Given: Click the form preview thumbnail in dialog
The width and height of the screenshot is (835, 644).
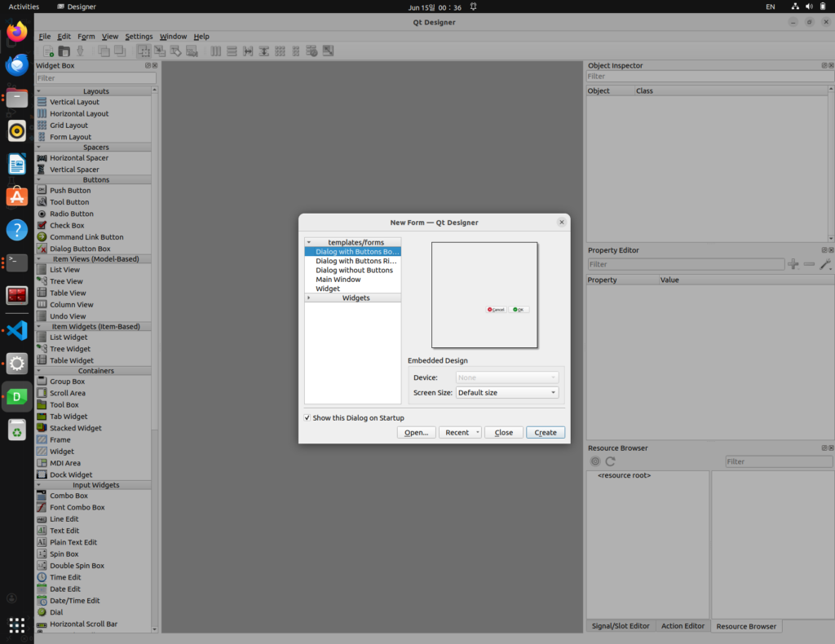Looking at the screenshot, I should pos(484,295).
